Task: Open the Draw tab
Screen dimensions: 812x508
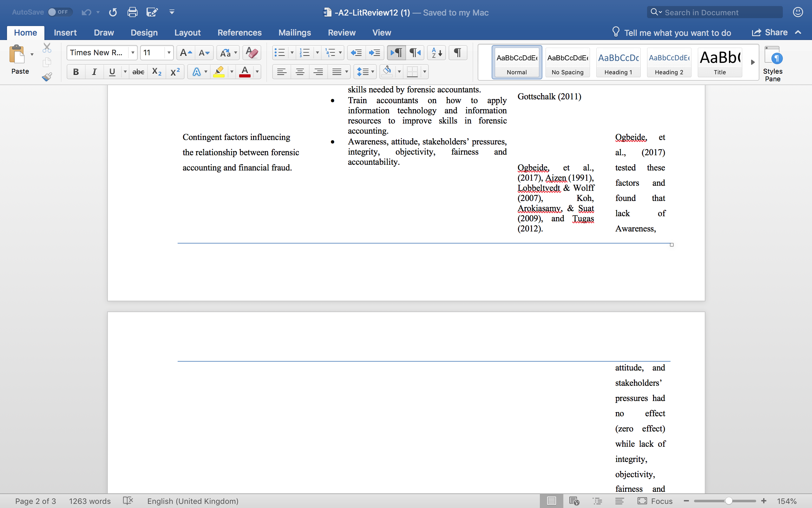Action: [x=104, y=33]
